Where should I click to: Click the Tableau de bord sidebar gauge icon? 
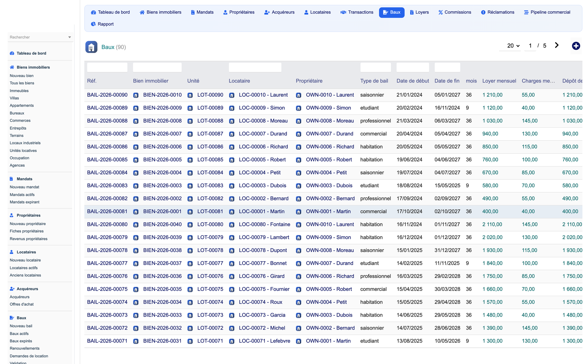(x=12, y=53)
